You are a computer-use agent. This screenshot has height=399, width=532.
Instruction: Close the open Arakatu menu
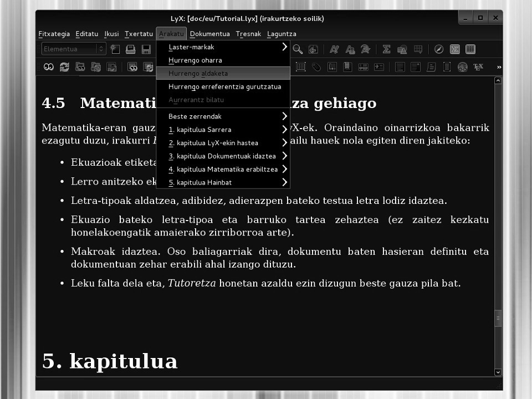click(x=171, y=34)
